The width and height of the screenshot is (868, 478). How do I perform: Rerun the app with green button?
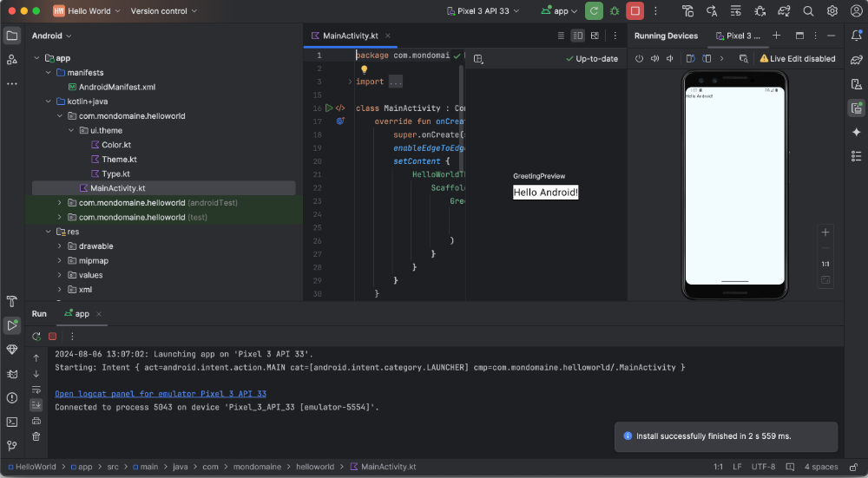[594, 11]
